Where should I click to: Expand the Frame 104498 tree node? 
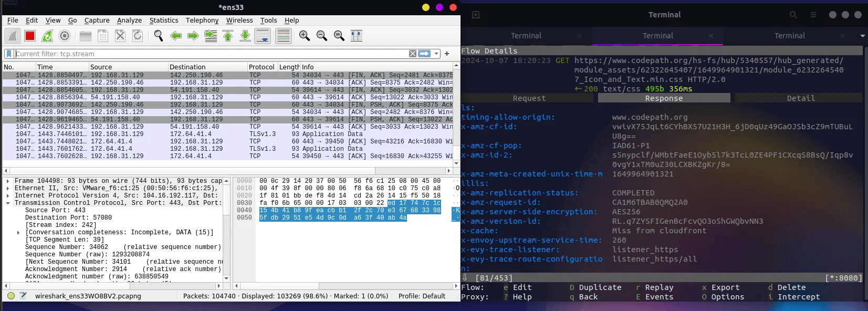[x=8, y=181]
